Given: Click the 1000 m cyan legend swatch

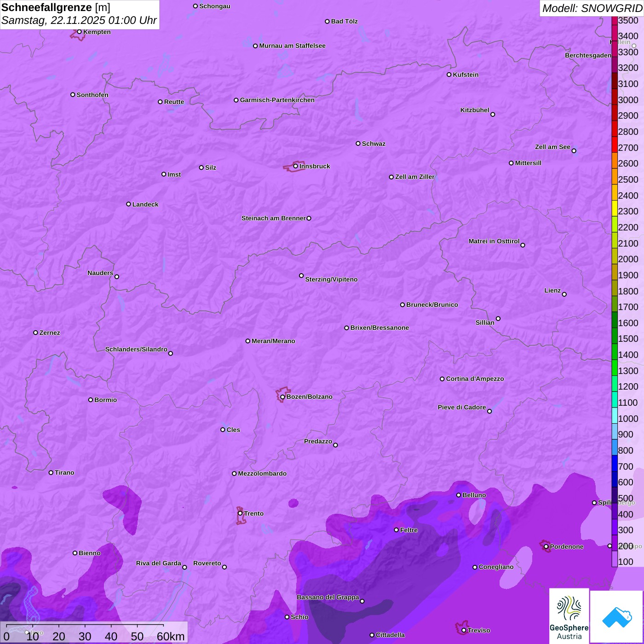Looking at the screenshot, I should [615, 415].
